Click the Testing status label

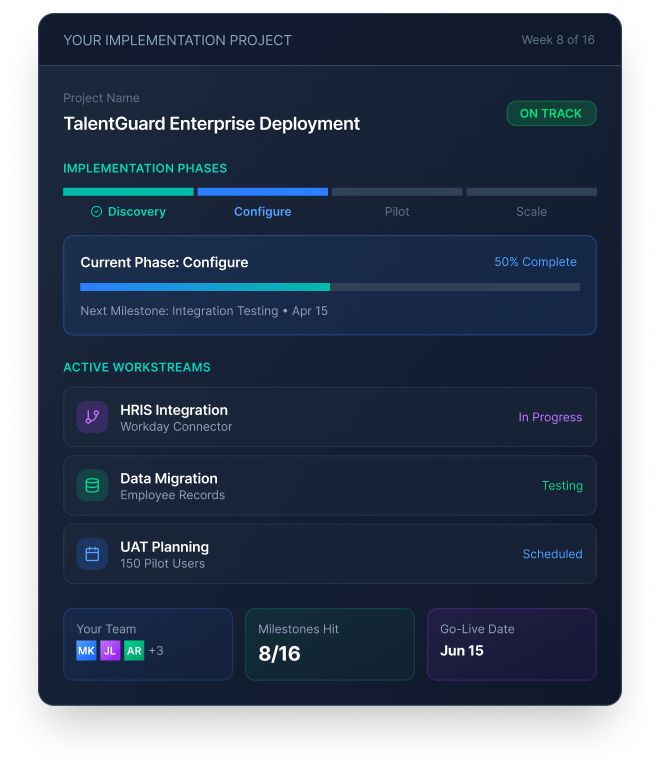562,486
